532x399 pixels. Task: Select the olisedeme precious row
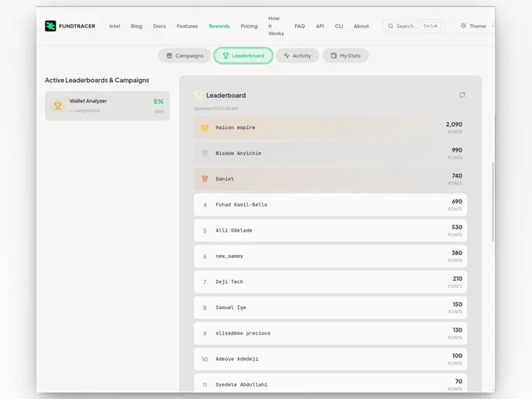330,333
